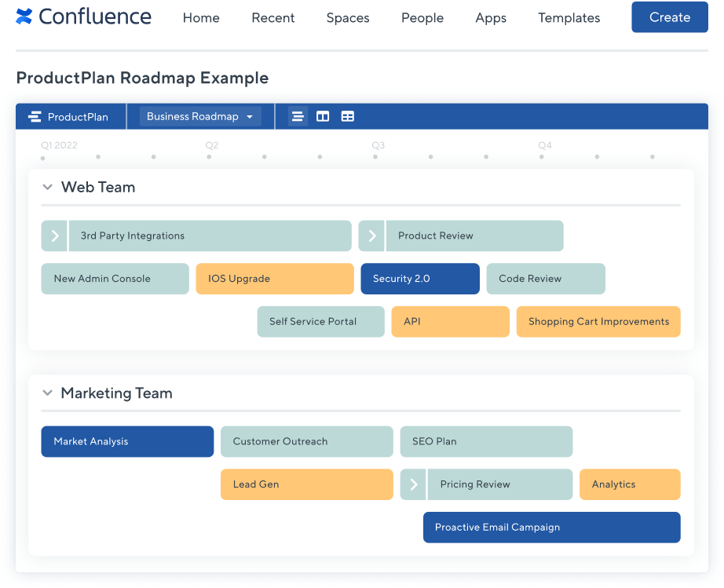Select the API bar
The width and height of the screenshot is (724, 588).
(450, 322)
